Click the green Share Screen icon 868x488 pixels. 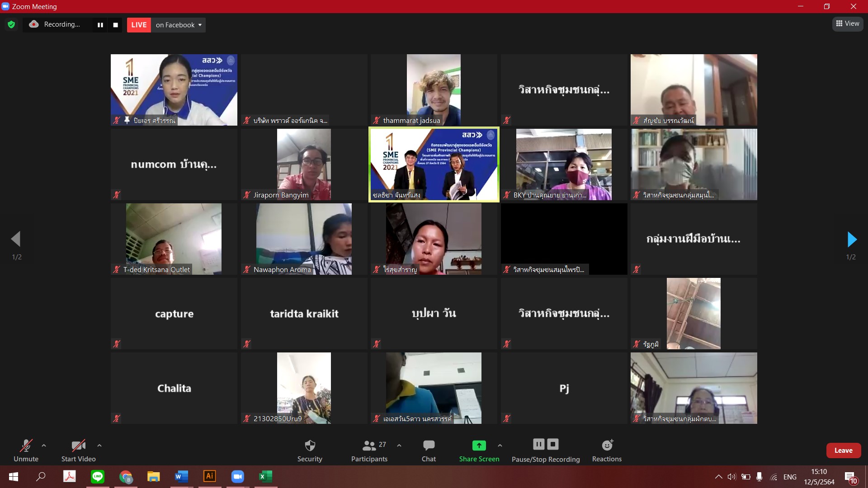pyautogui.click(x=479, y=446)
